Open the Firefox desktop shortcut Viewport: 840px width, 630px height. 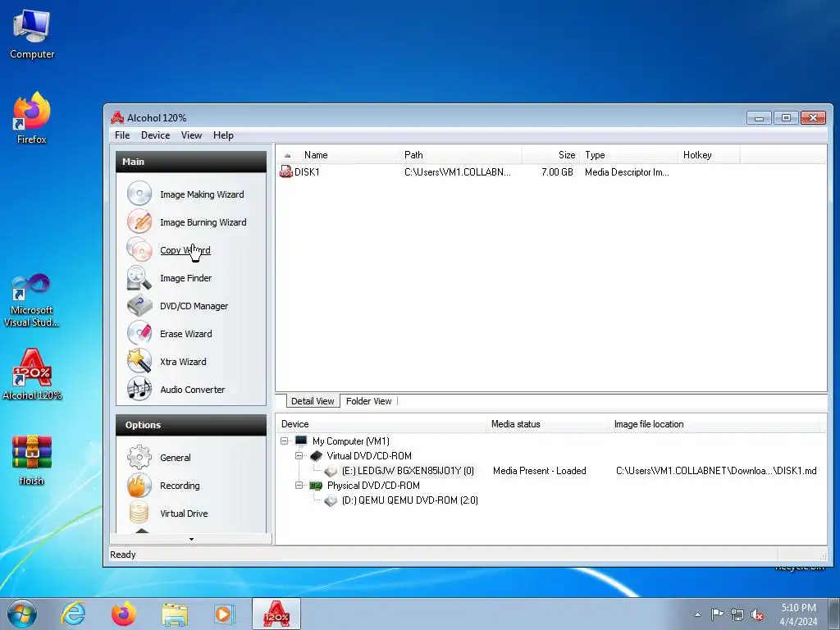tap(32, 118)
